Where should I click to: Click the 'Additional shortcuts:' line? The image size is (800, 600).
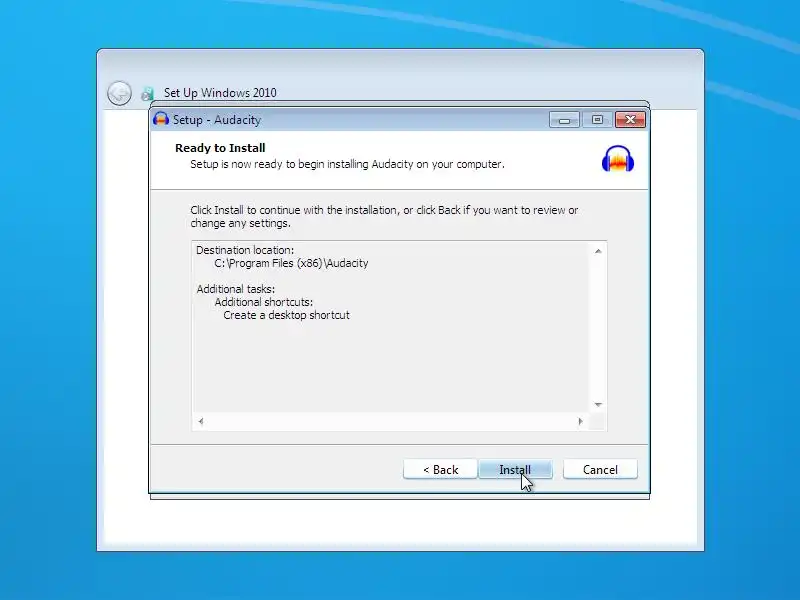[x=264, y=302]
